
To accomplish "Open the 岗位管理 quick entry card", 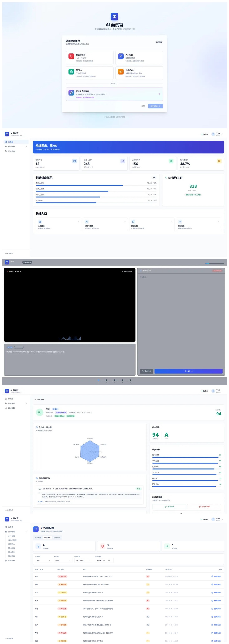I will (x=58, y=224).
